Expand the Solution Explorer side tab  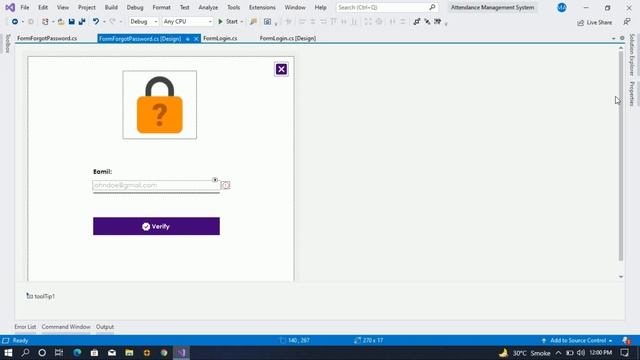[632, 55]
